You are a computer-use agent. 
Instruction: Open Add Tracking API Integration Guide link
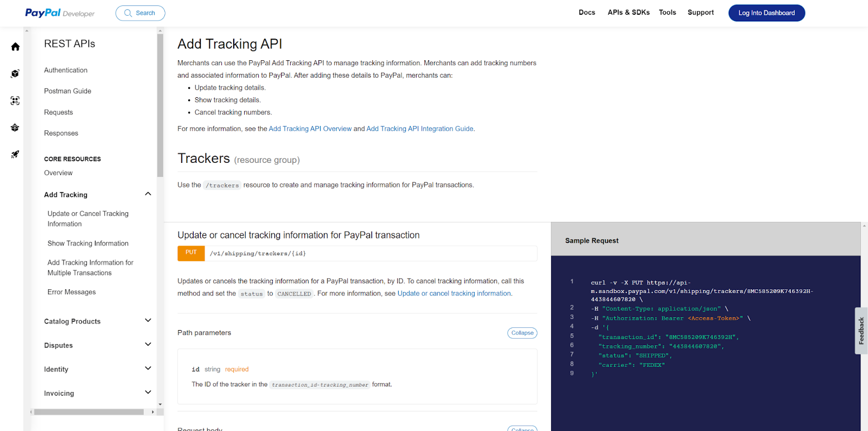(420, 129)
